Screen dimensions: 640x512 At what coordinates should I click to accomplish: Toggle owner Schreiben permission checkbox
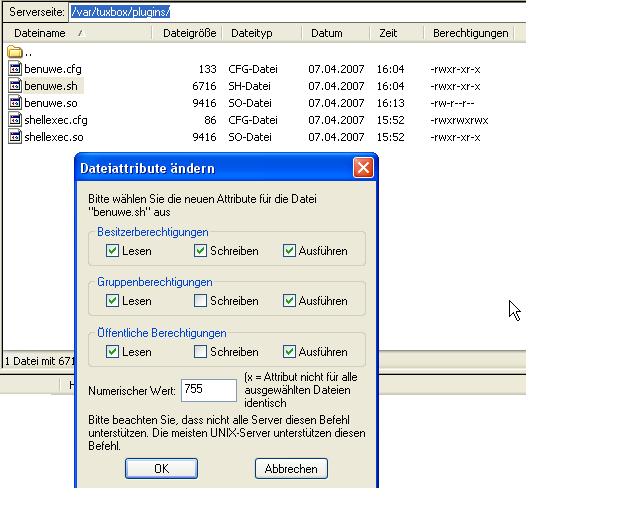click(x=200, y=251)
